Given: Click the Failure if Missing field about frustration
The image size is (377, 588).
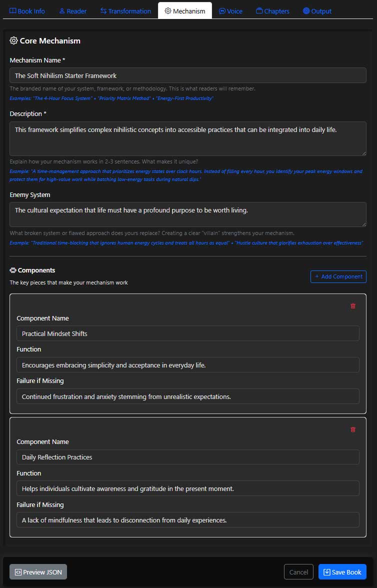Looking at the screenshot, I should click(x=188, y=396).
